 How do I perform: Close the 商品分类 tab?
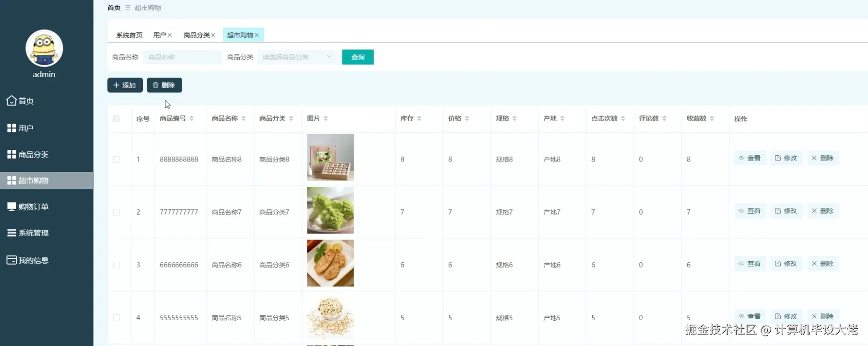[213, 35]
